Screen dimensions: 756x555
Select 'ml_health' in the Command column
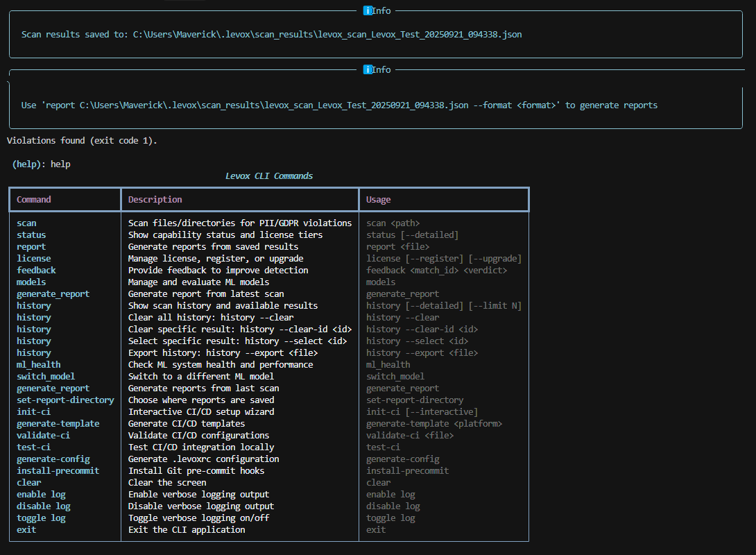(x=39, y=364)
